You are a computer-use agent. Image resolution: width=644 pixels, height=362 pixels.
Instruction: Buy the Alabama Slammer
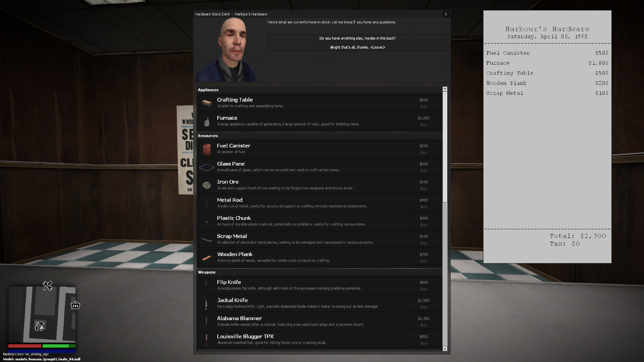[x=424, y=325]
